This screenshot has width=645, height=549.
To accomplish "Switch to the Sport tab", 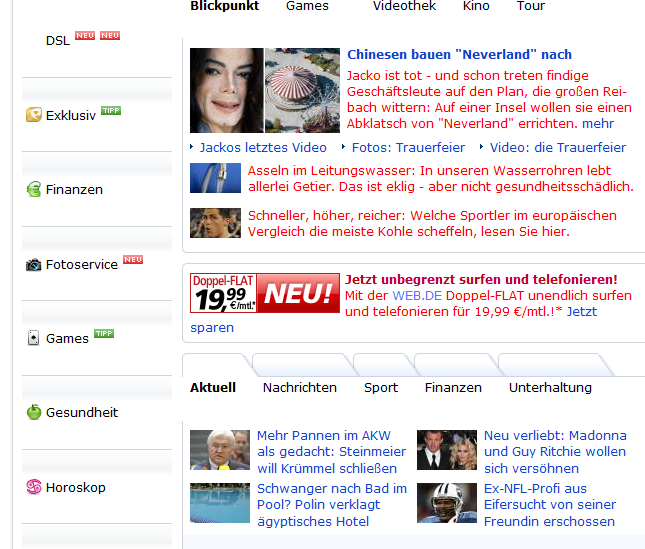I will 381,387.
